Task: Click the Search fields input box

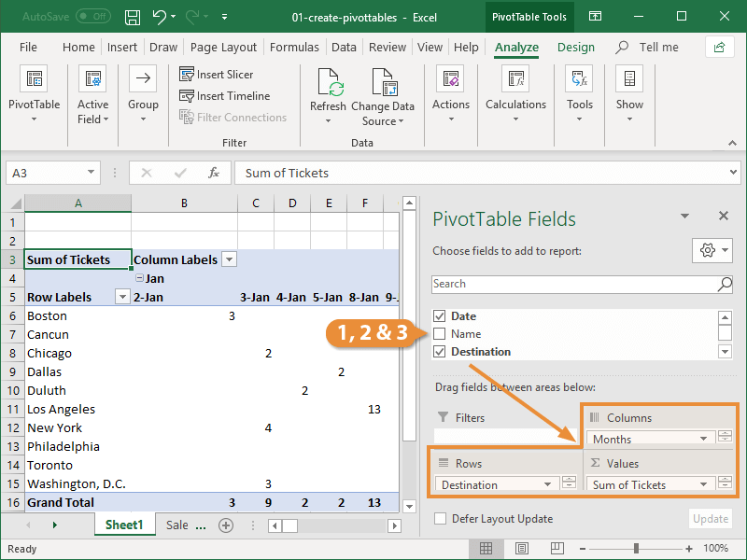Action: point(573,284)
